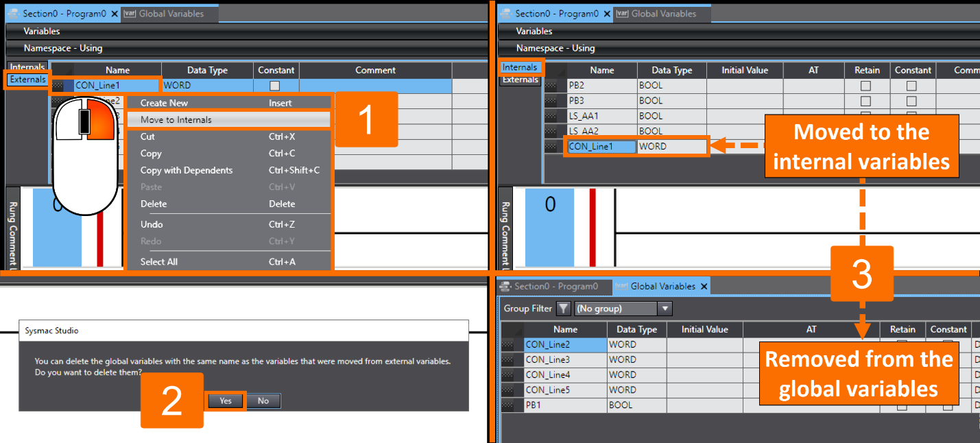Click the var icon on the right Global Variables tab
The width and height of the screenshot is (980, 443).
[621, 13]
